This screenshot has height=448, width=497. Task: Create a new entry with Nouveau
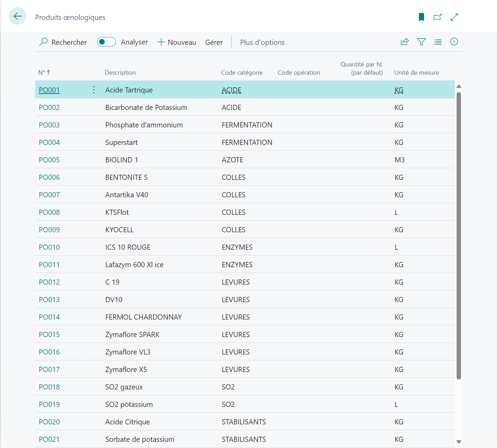coord(177,42)
